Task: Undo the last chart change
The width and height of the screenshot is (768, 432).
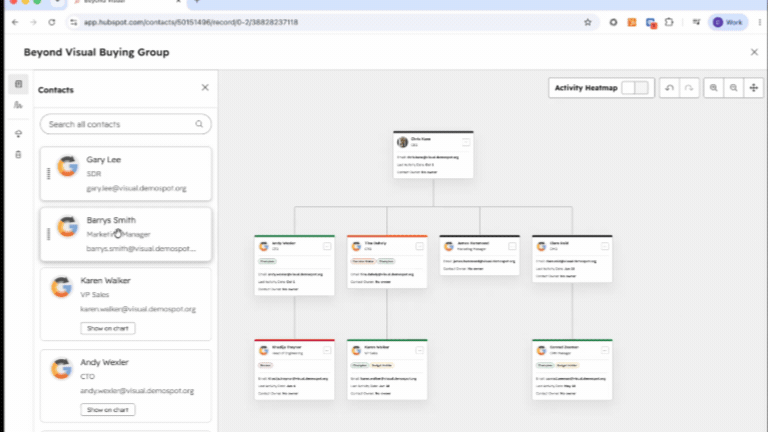Action: (669, 88)
